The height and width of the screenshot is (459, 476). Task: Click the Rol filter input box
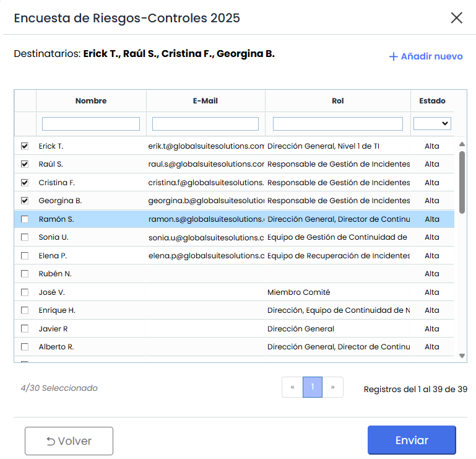point(338,124)
